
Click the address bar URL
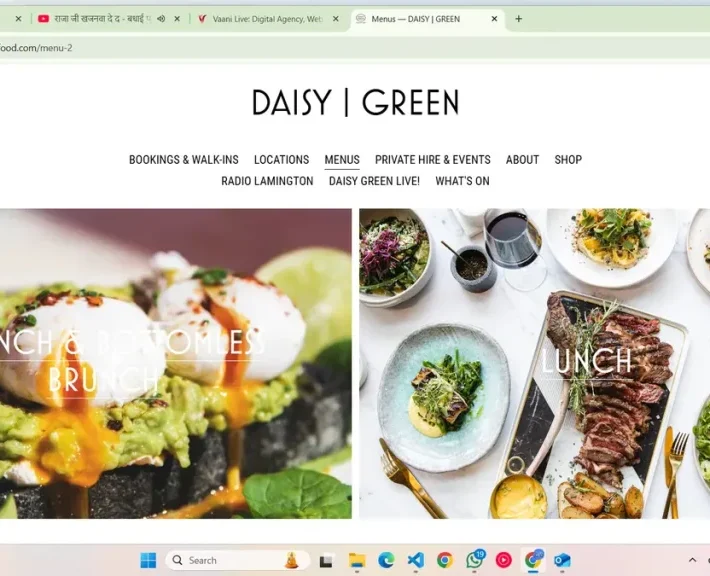point(36,48)
